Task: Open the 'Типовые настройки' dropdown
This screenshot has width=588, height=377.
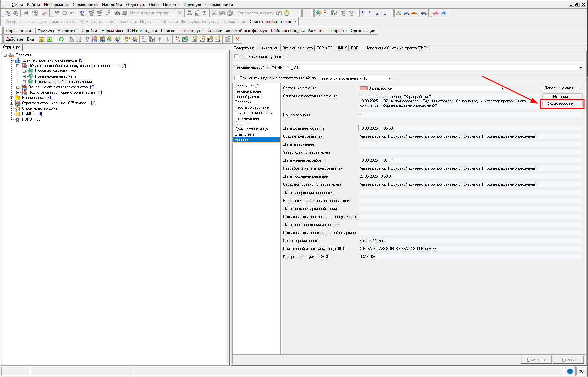Action: point(581,68)
